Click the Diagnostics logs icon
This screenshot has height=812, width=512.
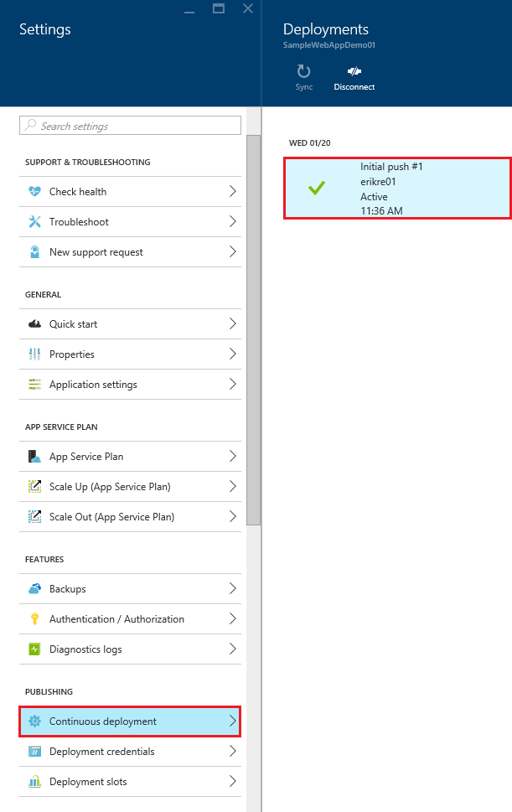point(34,649)
